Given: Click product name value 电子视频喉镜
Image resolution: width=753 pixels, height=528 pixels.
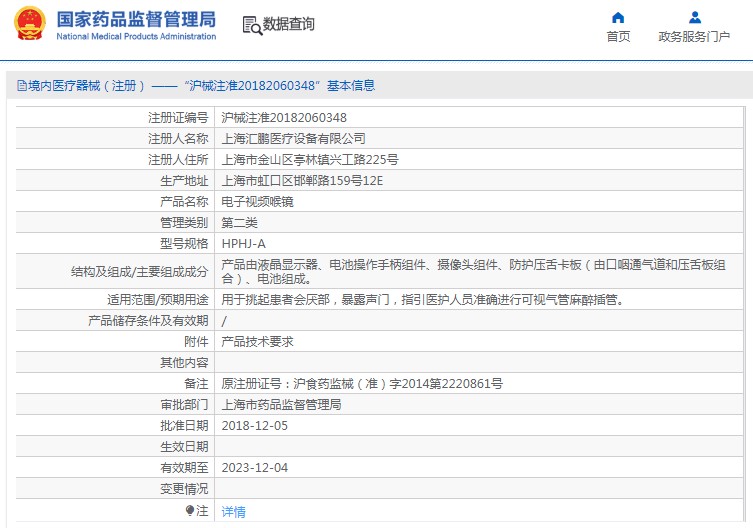Looking at the screenshot, I should point(257,201).
